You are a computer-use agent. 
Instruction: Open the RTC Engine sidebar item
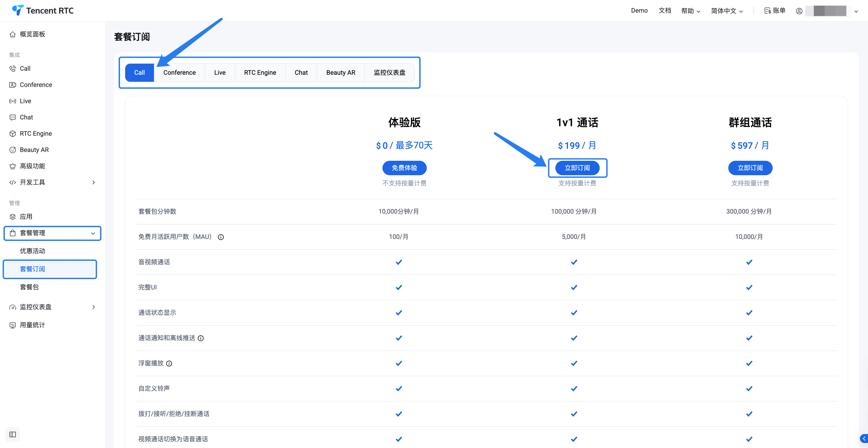click(x=36, y=134)
